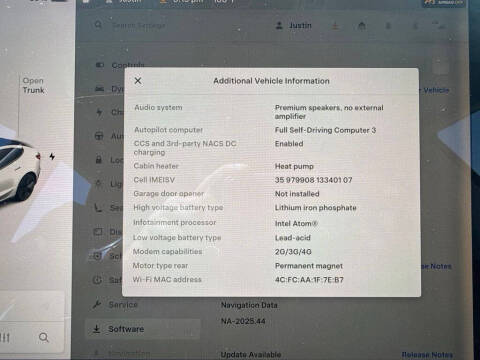480x360 pixels.
Task: Tap the Intel Atom processor value
Action: [296, 224]
